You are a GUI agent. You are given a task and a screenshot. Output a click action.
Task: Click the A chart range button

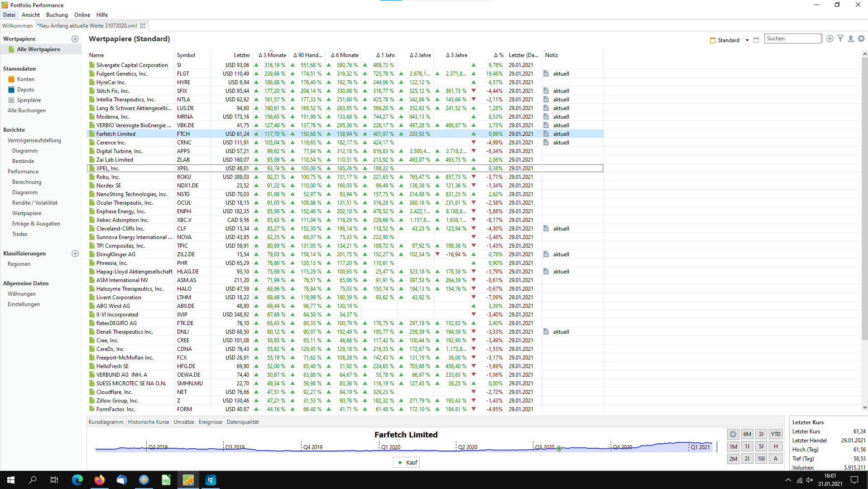pyautogui.click(x=776, y=459)
